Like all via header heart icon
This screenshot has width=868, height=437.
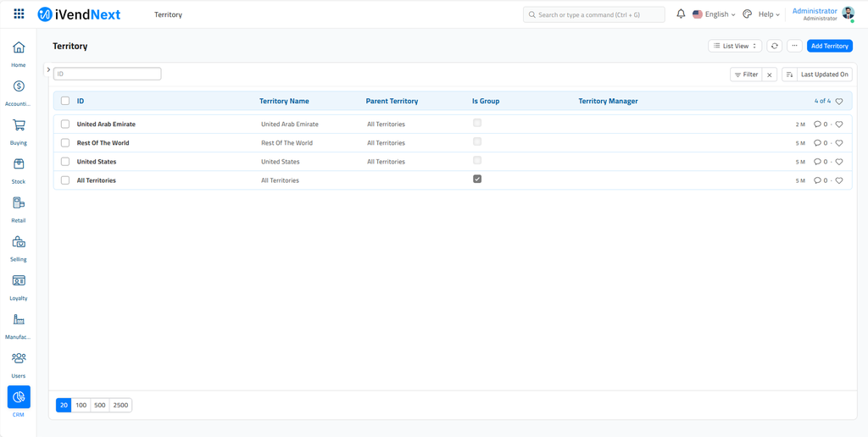[x=838, y=102]
